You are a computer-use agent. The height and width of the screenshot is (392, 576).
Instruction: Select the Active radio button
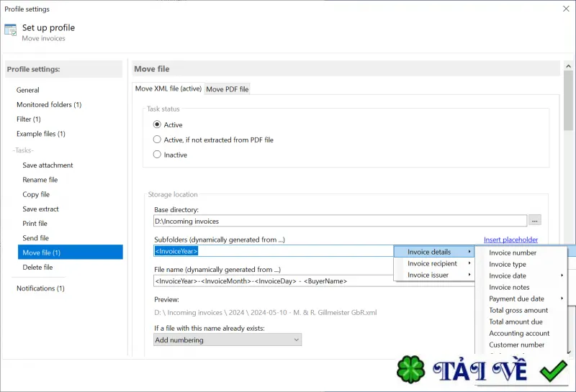click(157, 124)
